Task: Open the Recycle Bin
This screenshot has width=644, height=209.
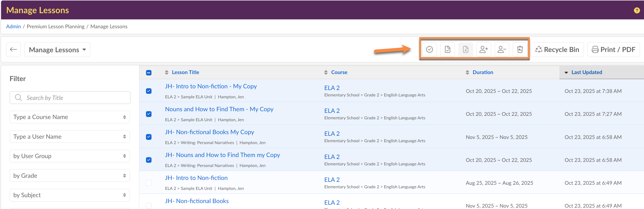Action: (557, 50)
